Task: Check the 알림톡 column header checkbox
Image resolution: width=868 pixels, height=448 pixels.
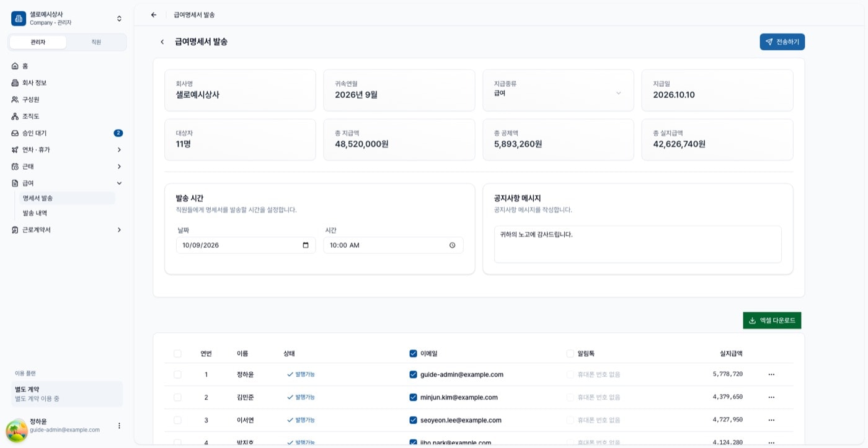Action: coord(570,354)
